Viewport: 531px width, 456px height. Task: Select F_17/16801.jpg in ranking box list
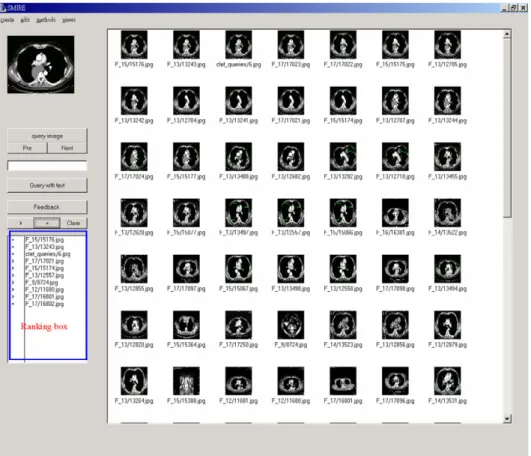44,297
